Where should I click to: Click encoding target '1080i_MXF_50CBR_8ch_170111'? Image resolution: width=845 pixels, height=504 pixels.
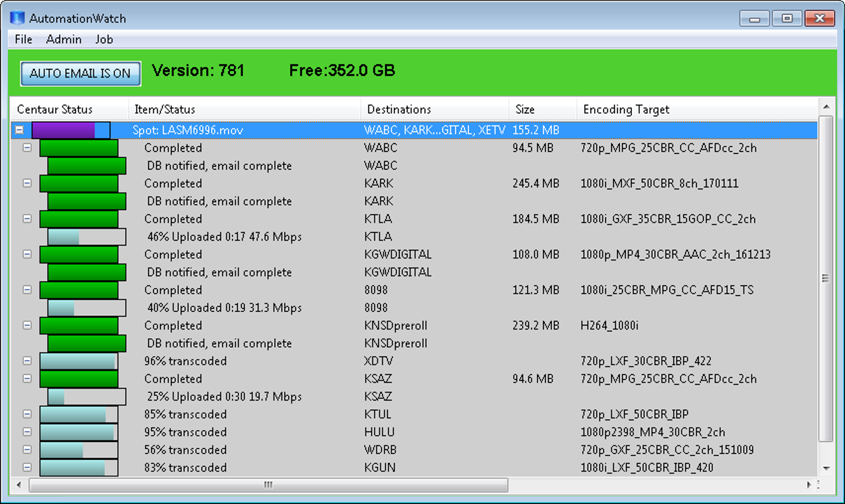pos(659,184)
